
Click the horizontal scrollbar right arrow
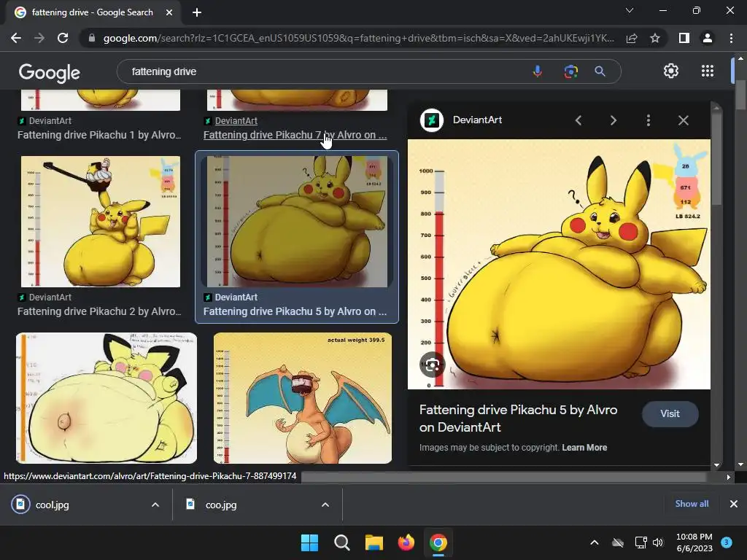(x=728, y=477)
